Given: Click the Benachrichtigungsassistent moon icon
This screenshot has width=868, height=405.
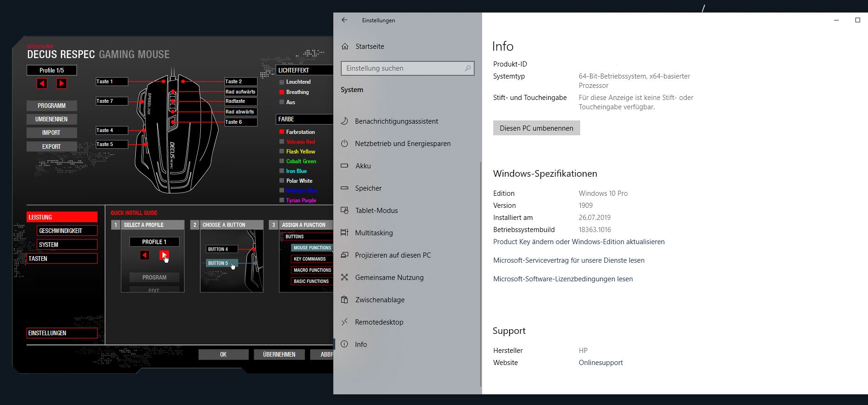Looking at the screenshot, I should click(345, 121).
